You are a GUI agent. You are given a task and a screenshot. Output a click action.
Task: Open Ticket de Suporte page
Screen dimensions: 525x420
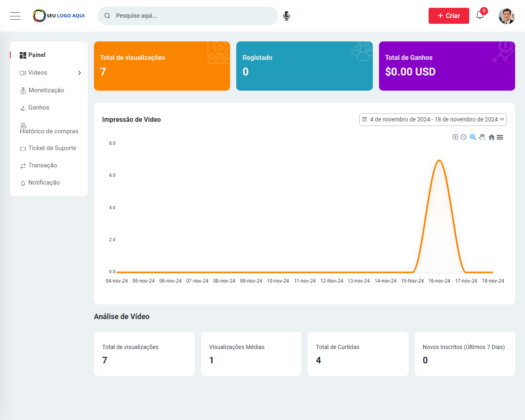(x=52, y=148)
